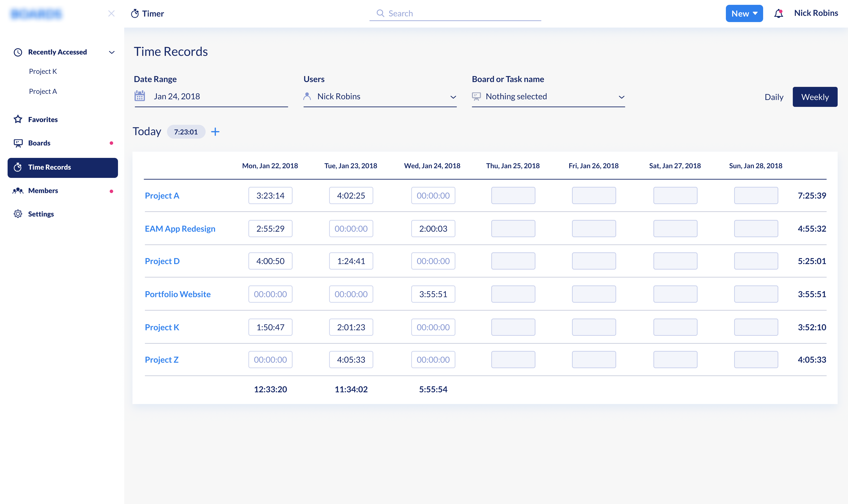Open the New menu
Screen dimensions: 848x504
744,13
